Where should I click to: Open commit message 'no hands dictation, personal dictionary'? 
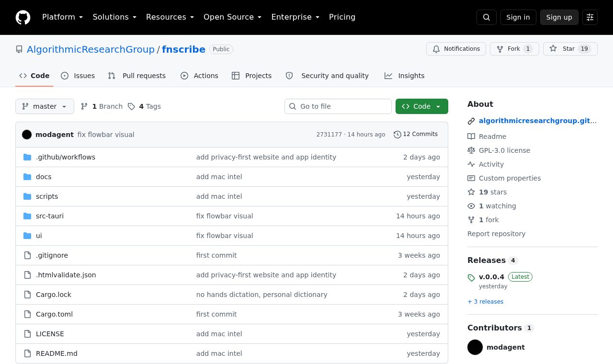(x=262, y=295)
